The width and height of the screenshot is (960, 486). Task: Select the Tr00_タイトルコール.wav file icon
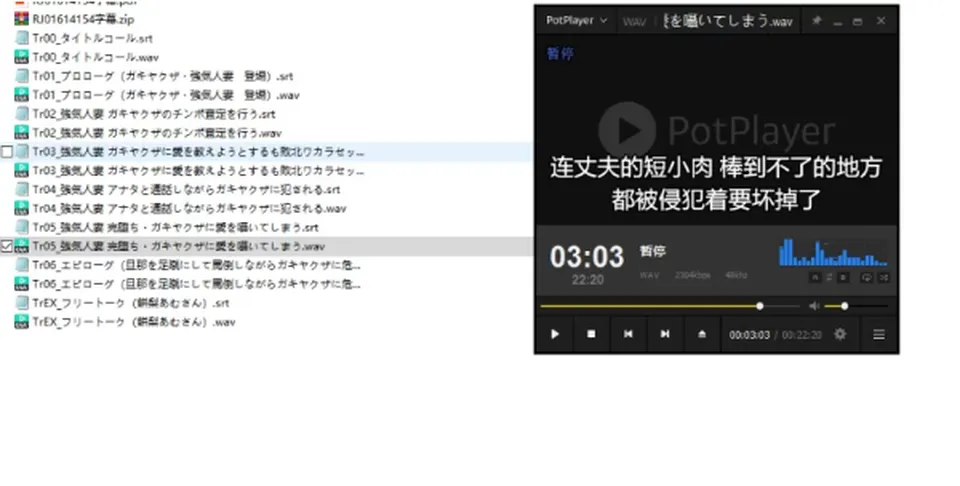[21, 57]
